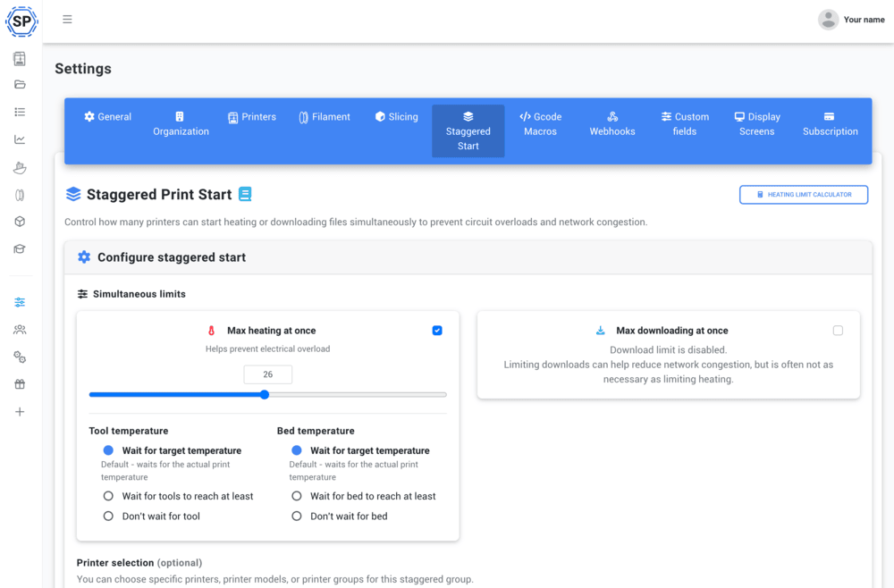Switch to the Gcode Macros tab
The width and height of the screenshot is (894, 588).
click(540, 124)
